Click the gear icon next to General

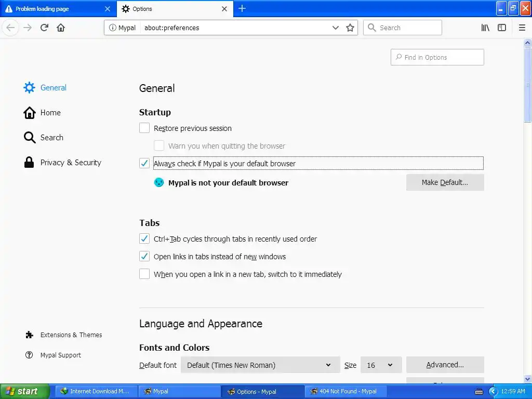pos(29,87)
